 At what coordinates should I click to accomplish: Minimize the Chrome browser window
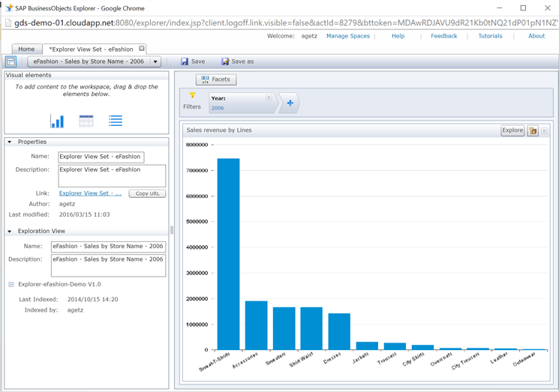[x=499, y=7]
